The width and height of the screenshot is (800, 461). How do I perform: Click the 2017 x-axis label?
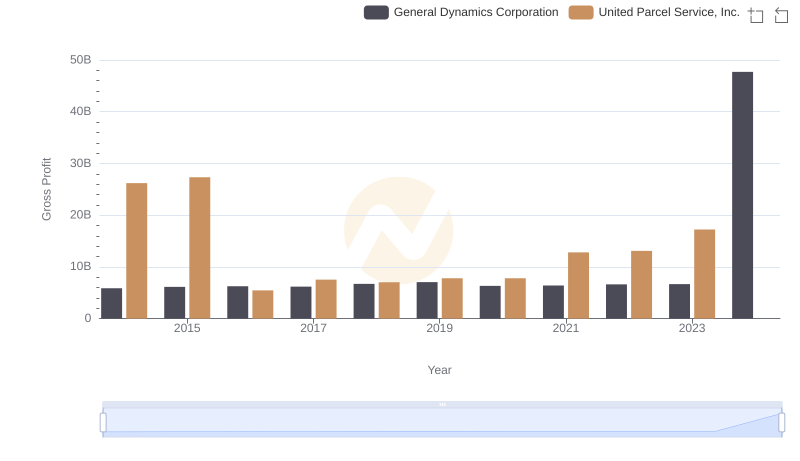click(313, 328)
